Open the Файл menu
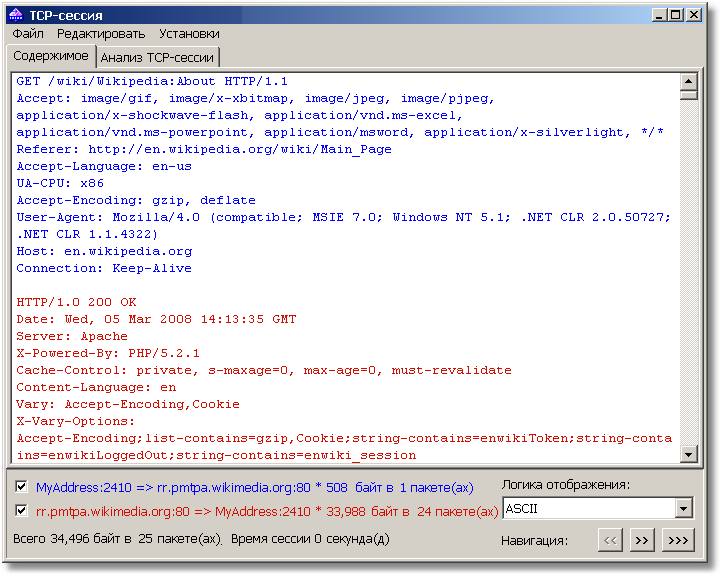Screen dimensions: 722x577 click(x=28, y=34)
